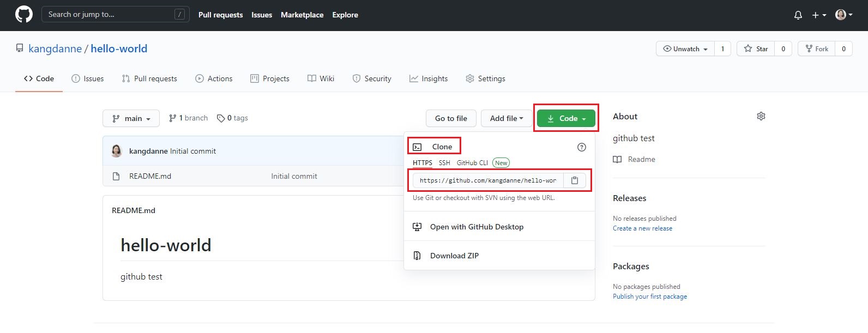Screen dimensions: 868x333
Task: Click the watchers count 1
Action: (722, 49)
